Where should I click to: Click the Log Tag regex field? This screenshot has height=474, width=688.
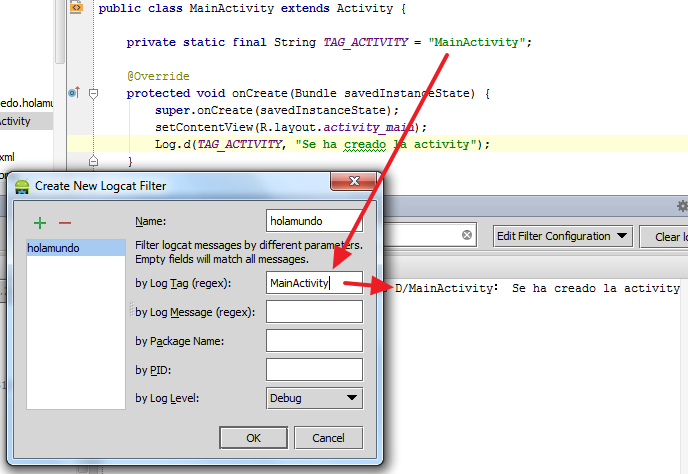314,283
